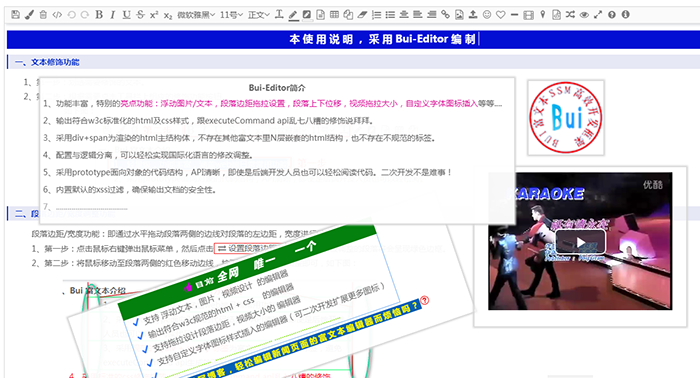Viewport: 700px width, 378px height.
Task: Click the 设置段落边距 boxed button
Action: pos(247,249)
